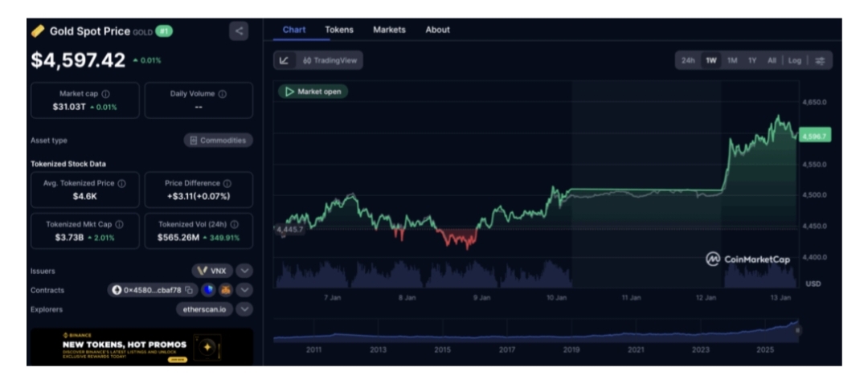Open the chart settings sliders icon
The height and width of the screenshot is (392, 868).
click(x=821, y=60)
